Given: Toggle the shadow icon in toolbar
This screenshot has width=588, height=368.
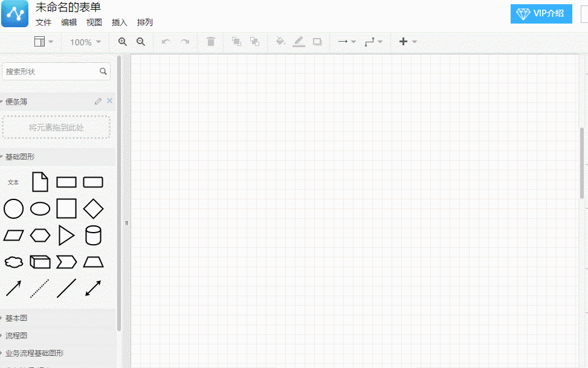Looking at the screenshot, I should tap(317, 42).
